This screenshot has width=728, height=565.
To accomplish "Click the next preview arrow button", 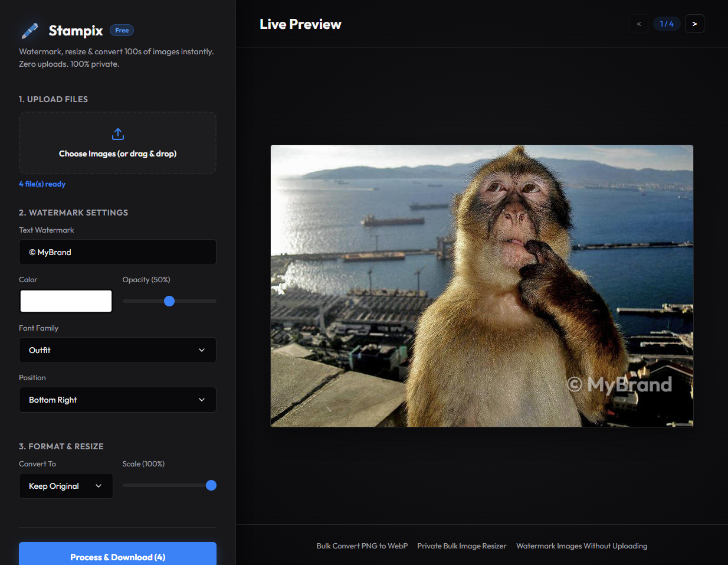I will point(694,23).
